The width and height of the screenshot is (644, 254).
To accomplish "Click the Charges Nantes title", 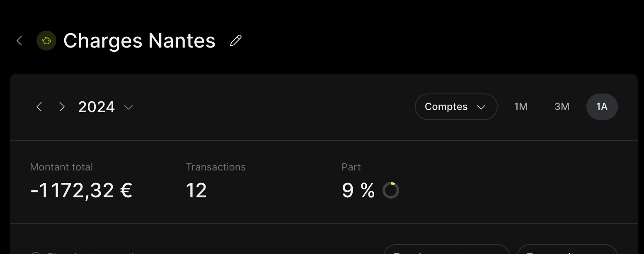I will (139, 41).
